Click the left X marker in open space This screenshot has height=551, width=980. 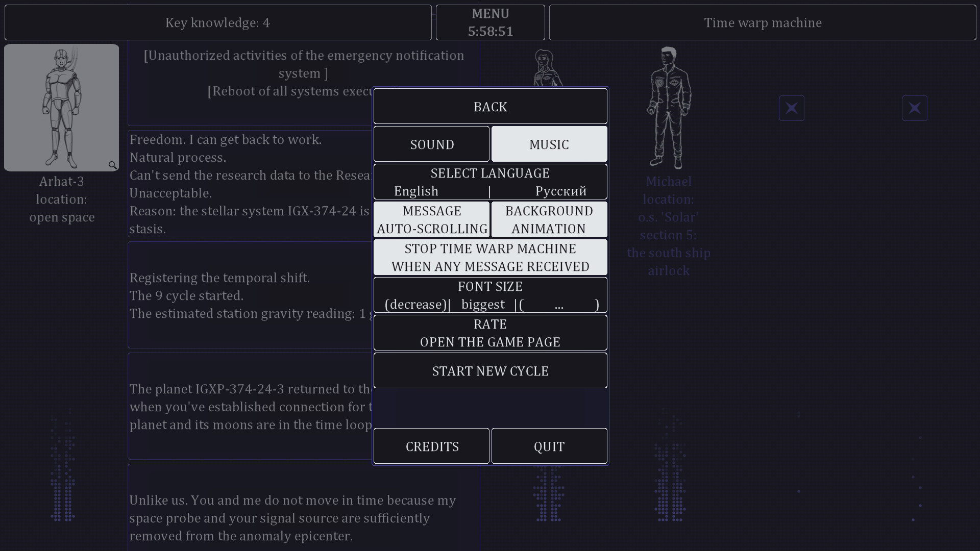[791, 108]
